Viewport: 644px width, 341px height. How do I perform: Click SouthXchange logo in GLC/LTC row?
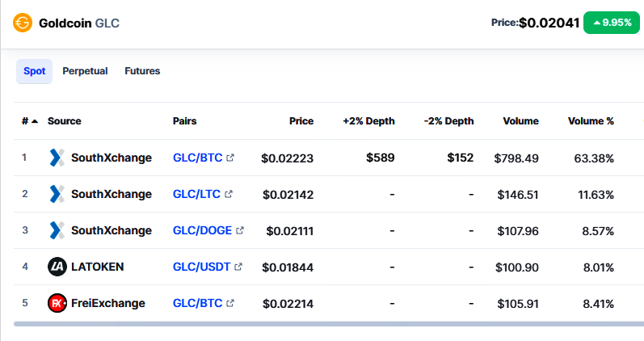tap(57, 194)
